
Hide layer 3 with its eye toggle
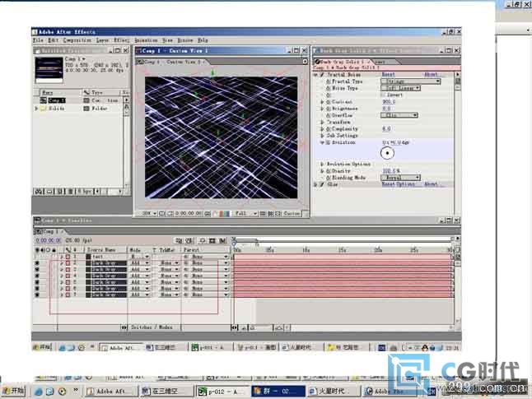[x=37, y=270]
